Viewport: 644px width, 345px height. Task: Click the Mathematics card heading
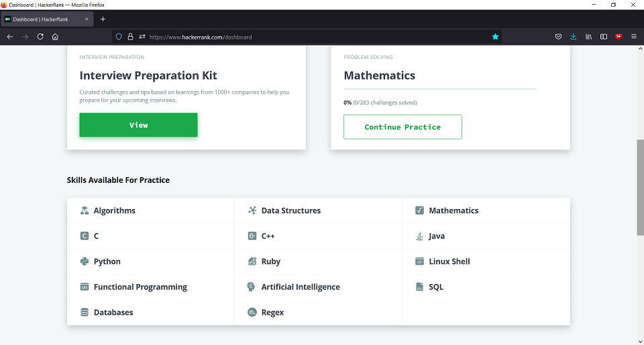point(380,76)
